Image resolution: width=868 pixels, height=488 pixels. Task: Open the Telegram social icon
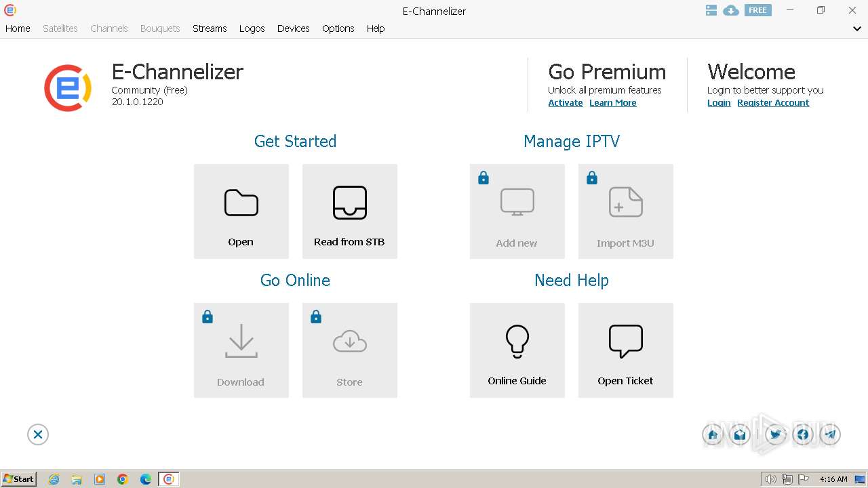point(830,434)
